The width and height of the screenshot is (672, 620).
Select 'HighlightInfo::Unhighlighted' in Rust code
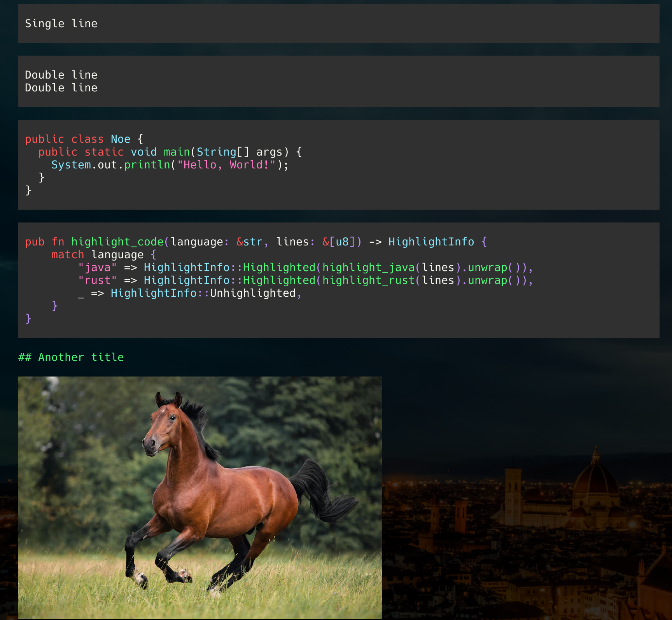[x=205, y=293]
